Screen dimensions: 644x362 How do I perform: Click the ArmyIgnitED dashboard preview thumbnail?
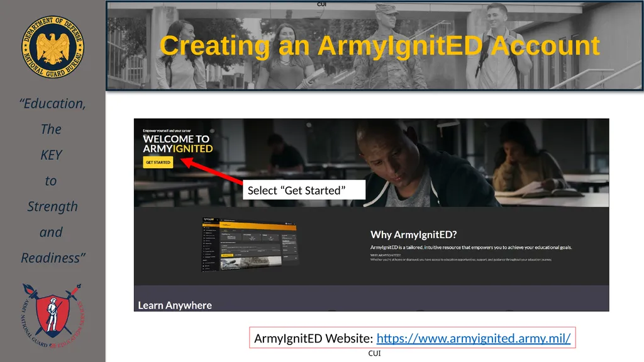pyautogui.click(x=249, y=244)
